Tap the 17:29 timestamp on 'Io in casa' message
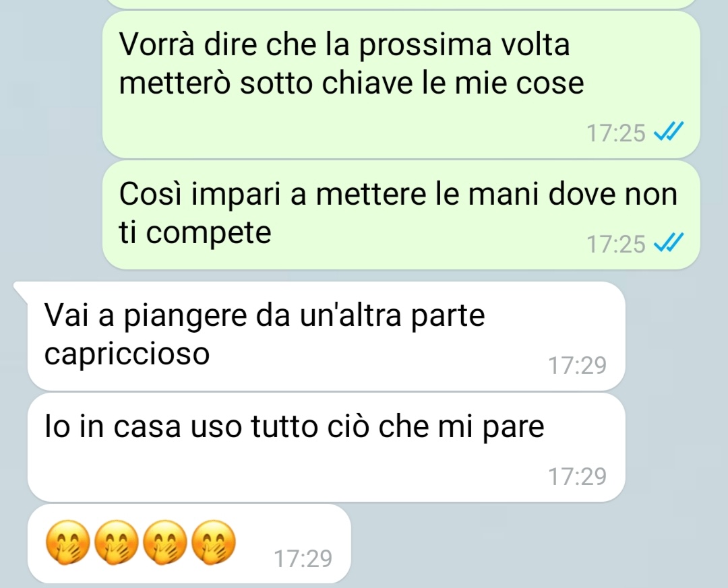 click(x=578, y=476)
